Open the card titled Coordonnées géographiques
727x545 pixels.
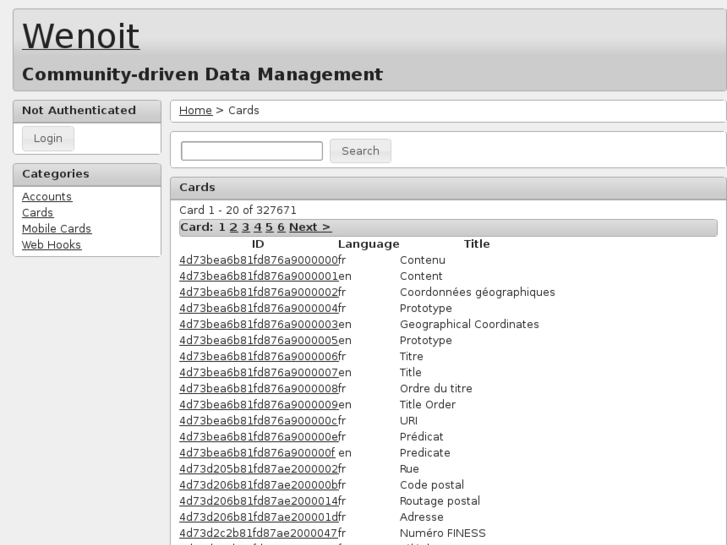click(x=257, y=293)
